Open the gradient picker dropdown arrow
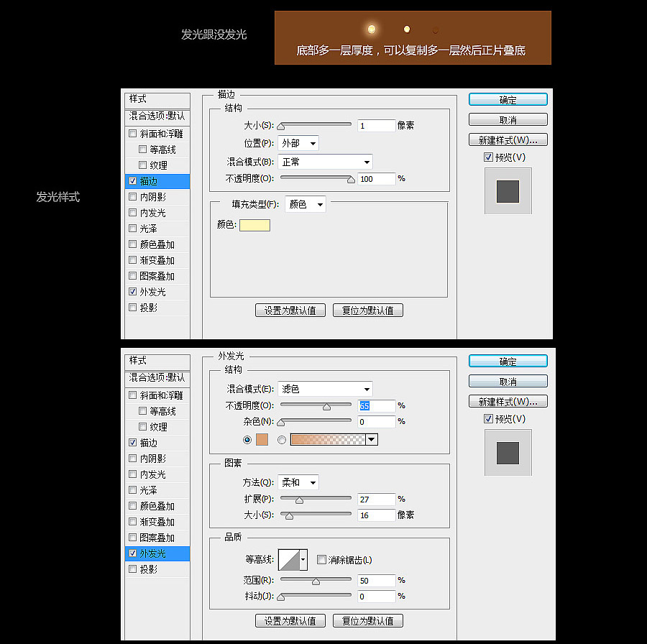647x644 pixels. click(372, 439)
